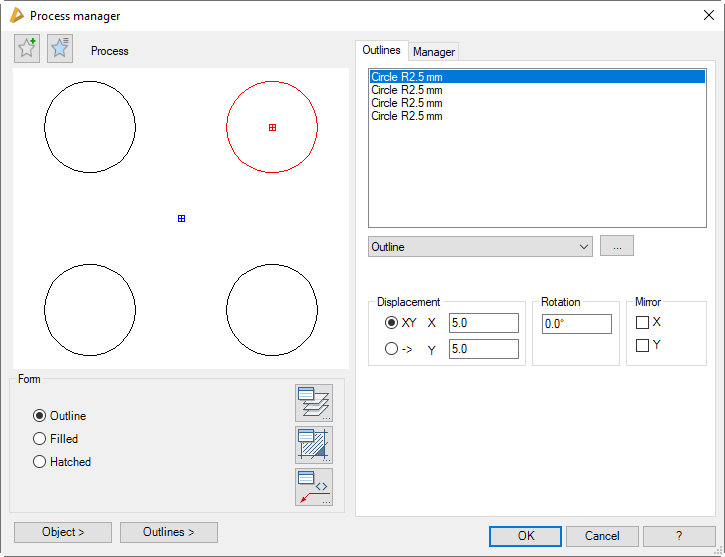This screenshot has height=557, width=725.
Task: Open the Outlines > flyout button
Action: [168, 532]
